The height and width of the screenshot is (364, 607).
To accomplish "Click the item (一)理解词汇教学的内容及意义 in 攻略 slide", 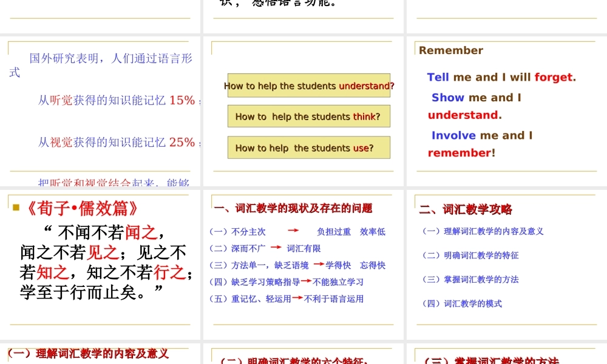I will [483, 231].
